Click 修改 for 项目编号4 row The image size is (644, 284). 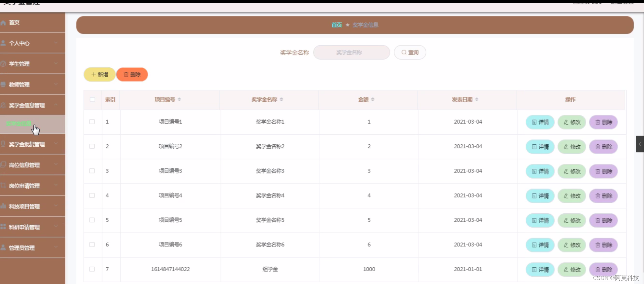pos(572,196)
